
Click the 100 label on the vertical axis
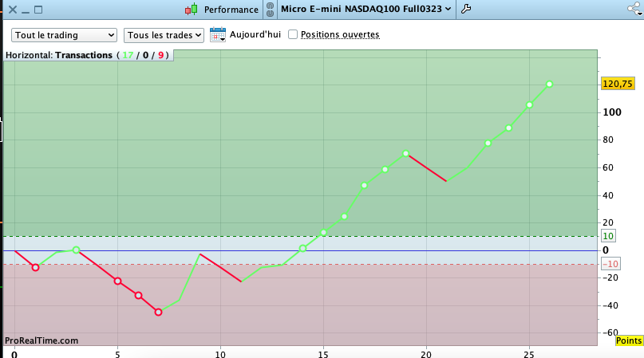click(612, 112)
